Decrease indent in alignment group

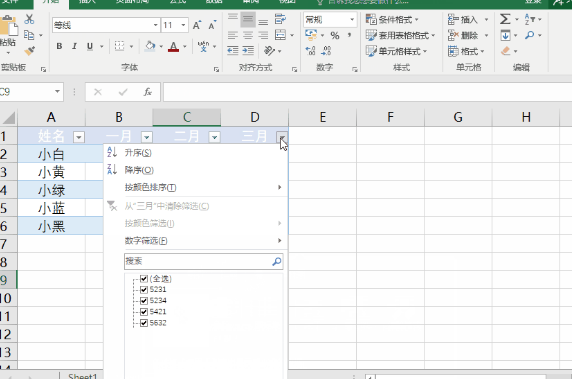click(x=233, y=50)
